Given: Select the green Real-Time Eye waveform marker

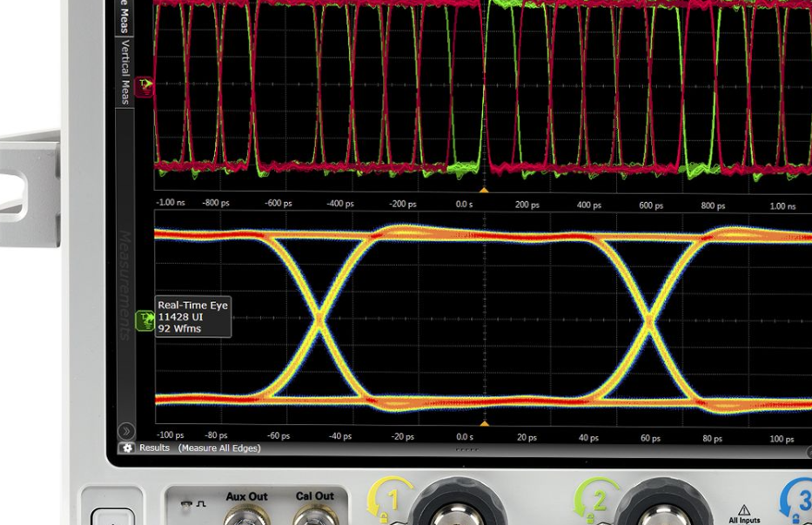Looking at the screenshot, I should coord(145,320).
